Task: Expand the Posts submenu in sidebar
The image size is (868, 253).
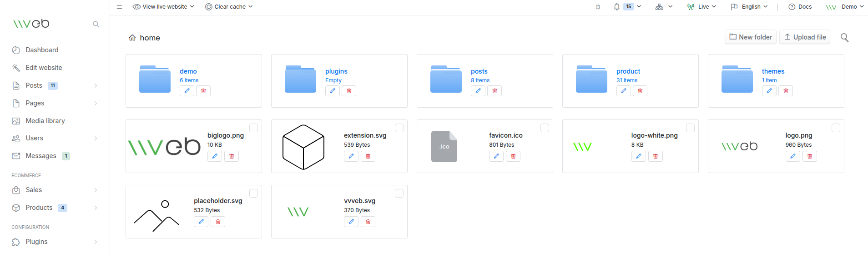Action: coord(96,85)
